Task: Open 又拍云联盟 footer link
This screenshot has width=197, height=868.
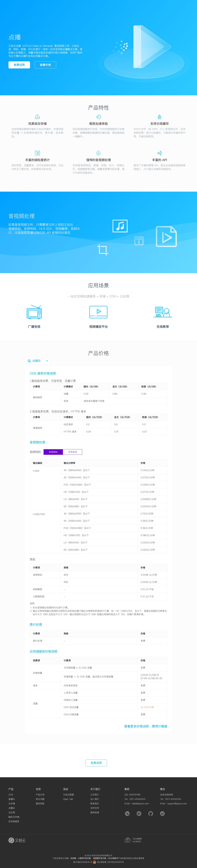Action: click(68, 794)
